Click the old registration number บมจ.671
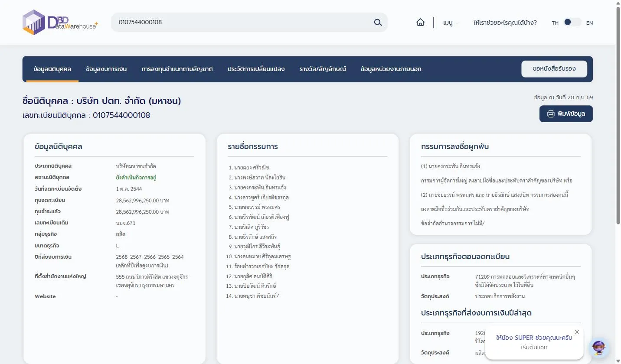 126,223
